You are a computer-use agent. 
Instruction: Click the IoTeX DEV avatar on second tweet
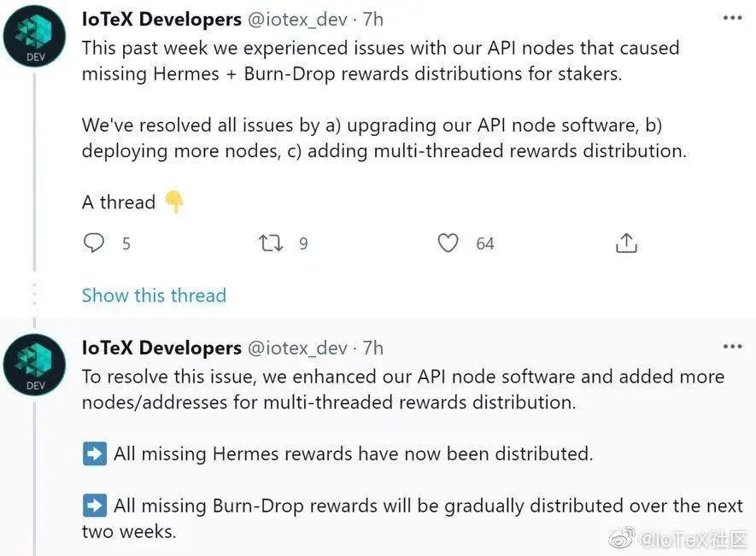(x=34, y=365)
